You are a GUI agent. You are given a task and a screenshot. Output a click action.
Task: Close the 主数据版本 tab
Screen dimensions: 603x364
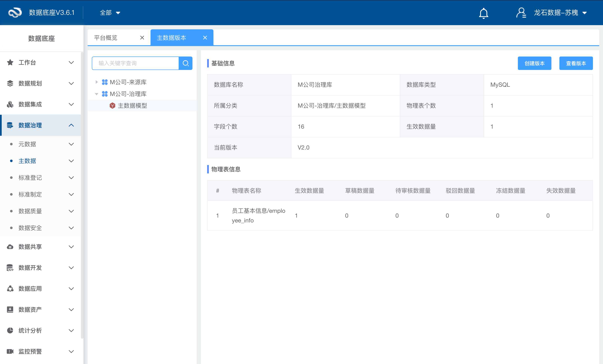click(205, 38)
